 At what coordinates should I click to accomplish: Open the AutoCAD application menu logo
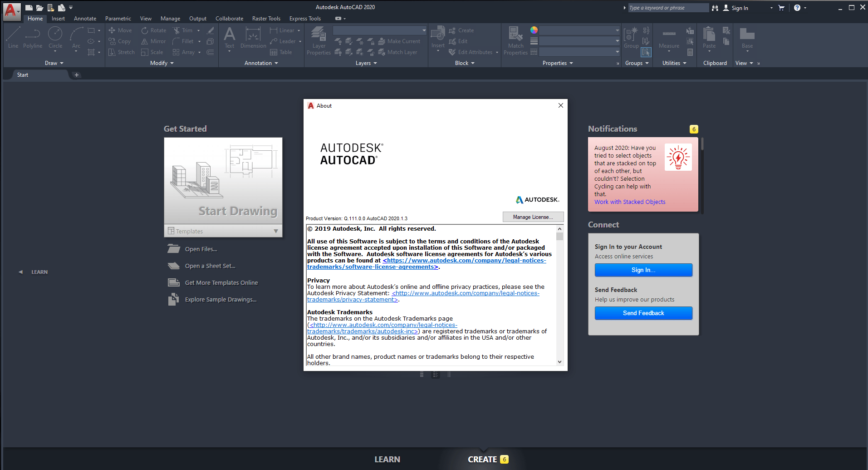point(11,11)
